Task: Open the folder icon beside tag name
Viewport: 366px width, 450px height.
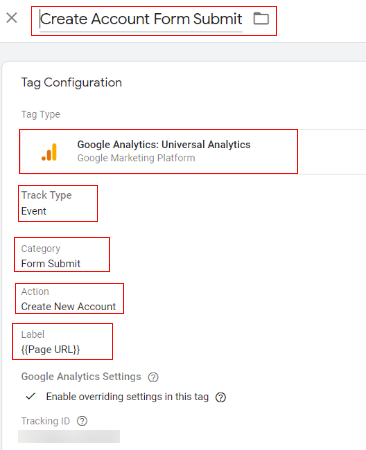Action: (261, 18)
